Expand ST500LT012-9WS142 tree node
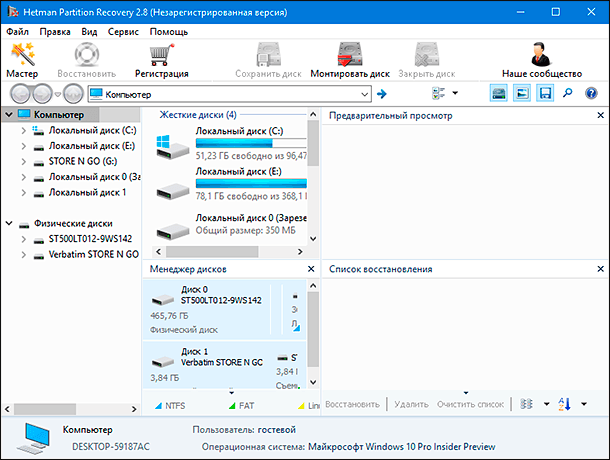Image resolution: width=610 pixels, height=460 pixels. (x=23, y=239)
